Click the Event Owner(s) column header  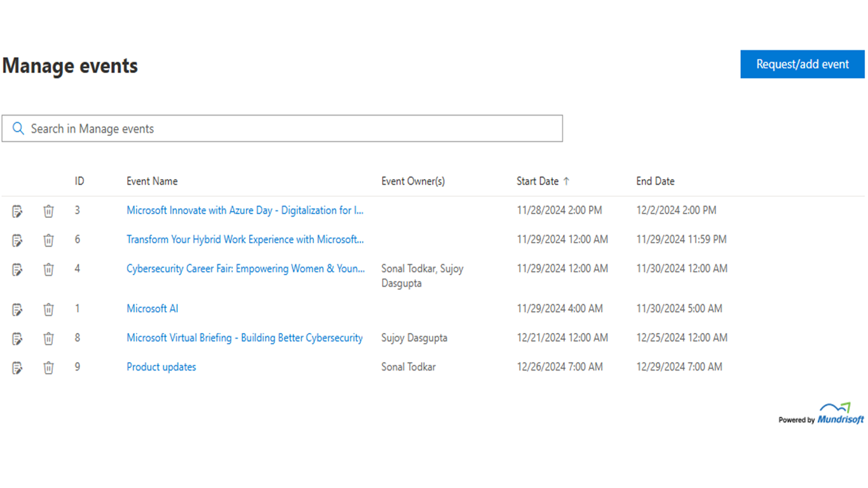pyautogui.click(x=412, y=181)
